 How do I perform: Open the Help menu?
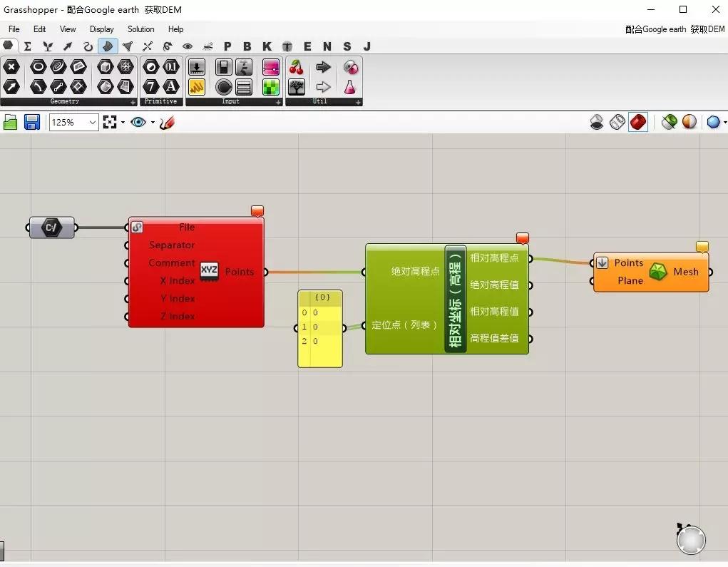coord(175,29)
